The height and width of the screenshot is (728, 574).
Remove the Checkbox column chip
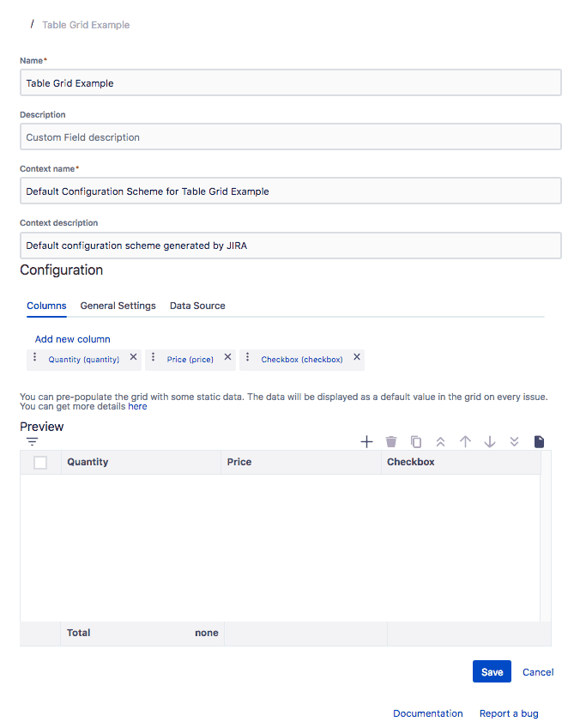[357, 357]
